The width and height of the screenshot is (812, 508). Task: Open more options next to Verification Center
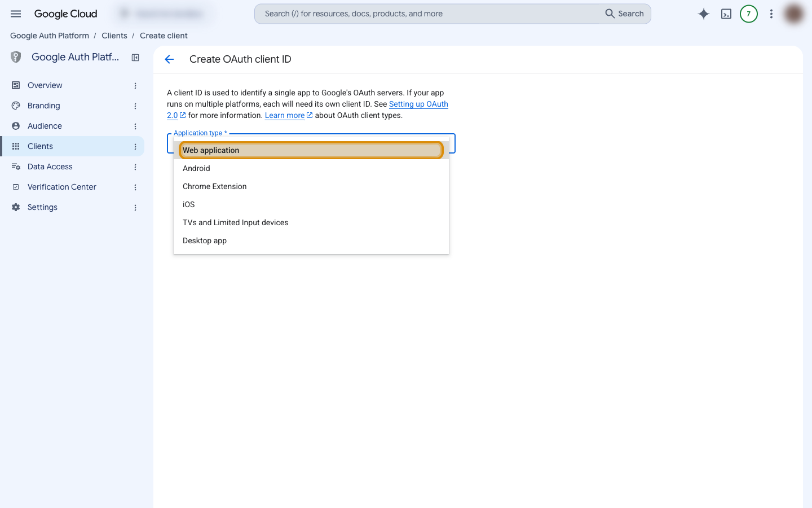coord(135,187)
